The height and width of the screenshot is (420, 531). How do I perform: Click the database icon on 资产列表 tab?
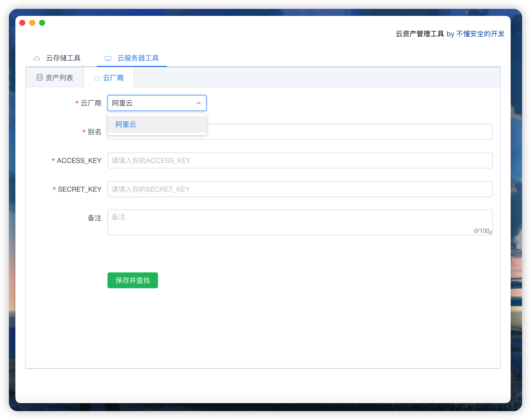pyautogui.click(x=40, y=77)
